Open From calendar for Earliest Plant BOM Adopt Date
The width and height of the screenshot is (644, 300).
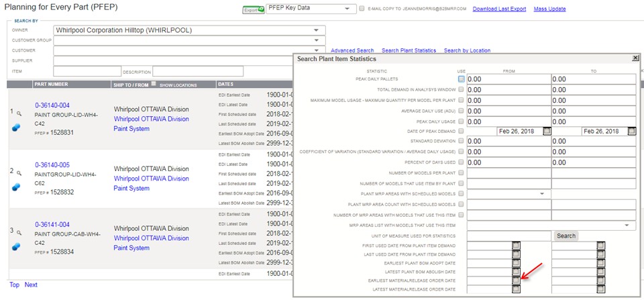(517, 263)
